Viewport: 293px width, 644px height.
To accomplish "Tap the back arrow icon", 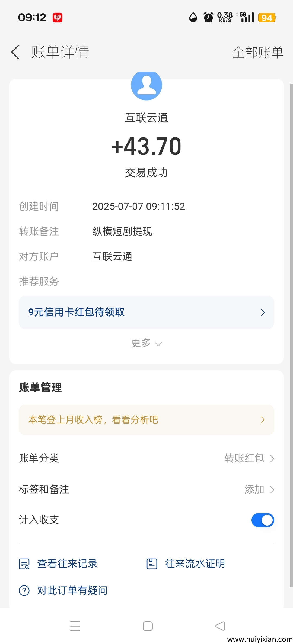I will pos(16,52).
